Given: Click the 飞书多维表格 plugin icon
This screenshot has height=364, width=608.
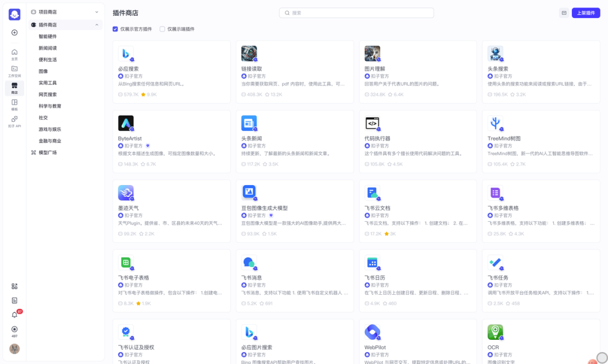Looking at the screenshot, I should pos(495,192).
